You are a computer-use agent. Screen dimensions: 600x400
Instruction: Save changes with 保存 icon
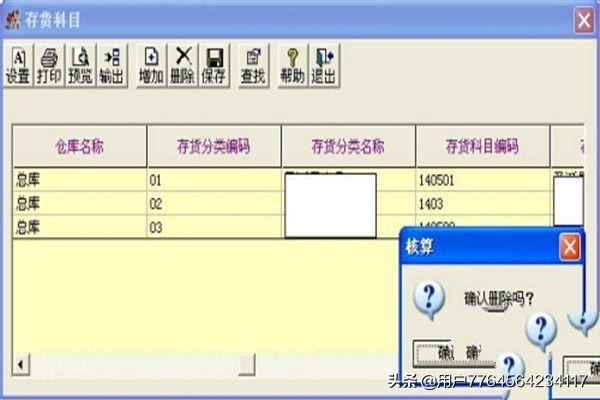214,65
